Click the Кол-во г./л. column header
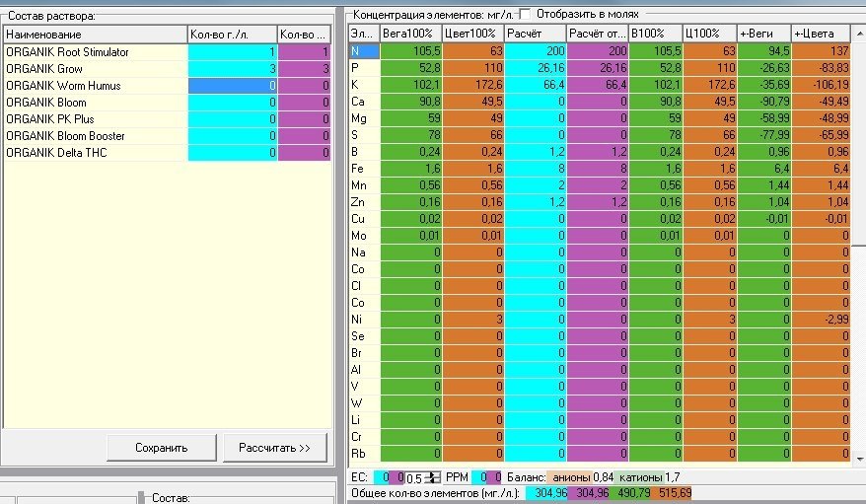 coord(233,35)
